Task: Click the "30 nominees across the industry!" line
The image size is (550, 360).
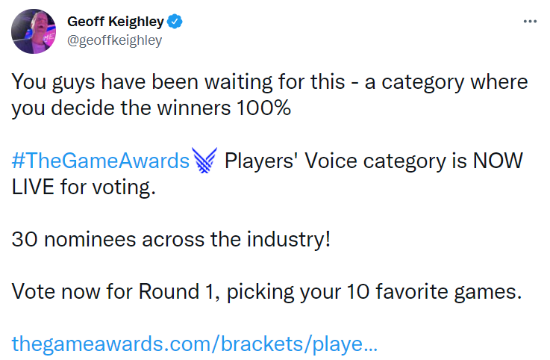Action: pos(171,239)
